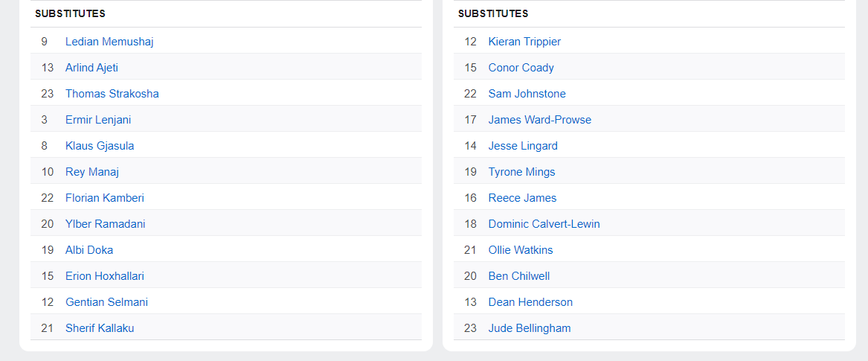
Task: Click Albi Doka's name
Action: (89, 250)
